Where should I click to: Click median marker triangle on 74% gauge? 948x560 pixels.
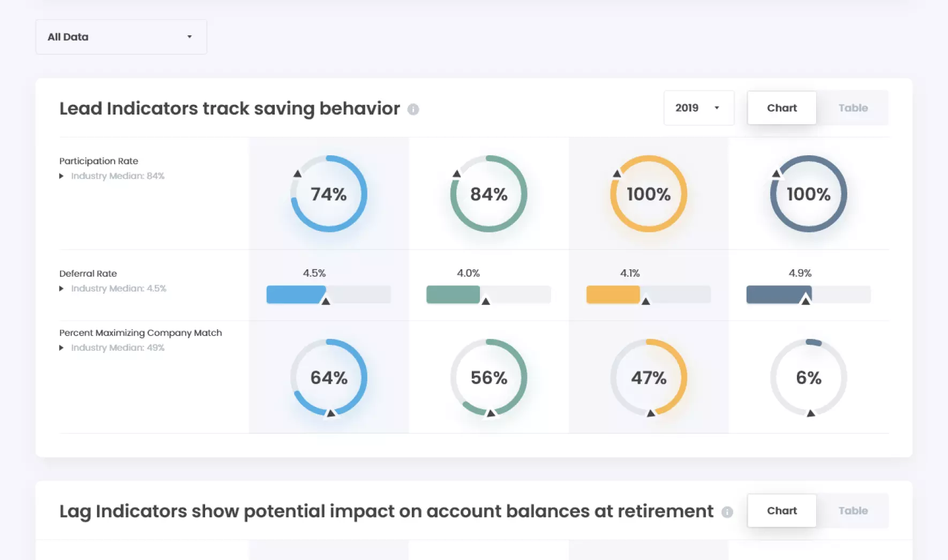297,173
